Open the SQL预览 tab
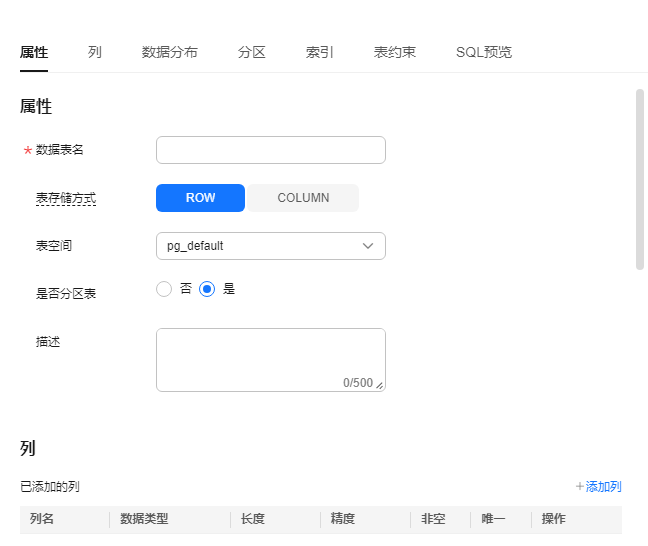 [484, 52]
